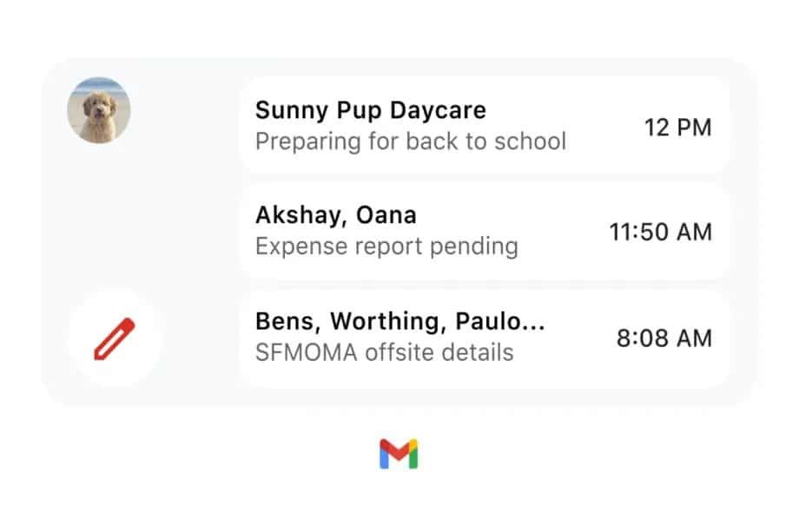Click the dog profile picture avatar
The height and width of the screenshot is (532, 799).
click(98, 112)
